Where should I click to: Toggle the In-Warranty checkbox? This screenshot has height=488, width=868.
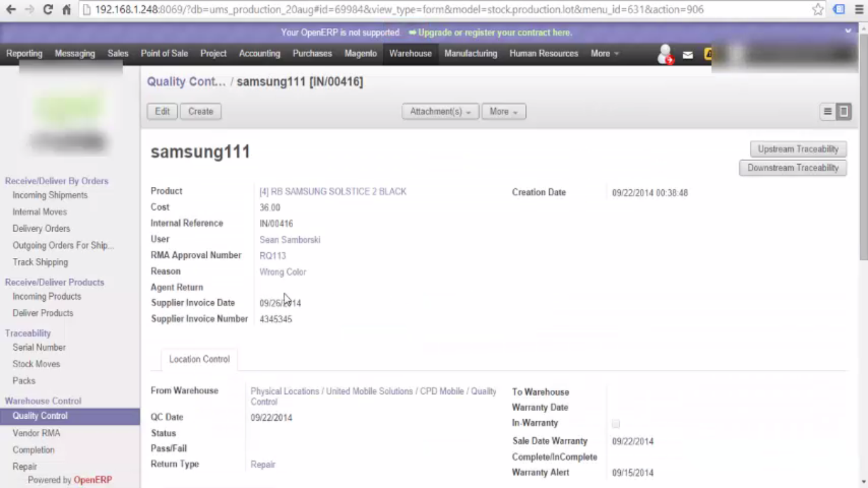tap(616, 423)
